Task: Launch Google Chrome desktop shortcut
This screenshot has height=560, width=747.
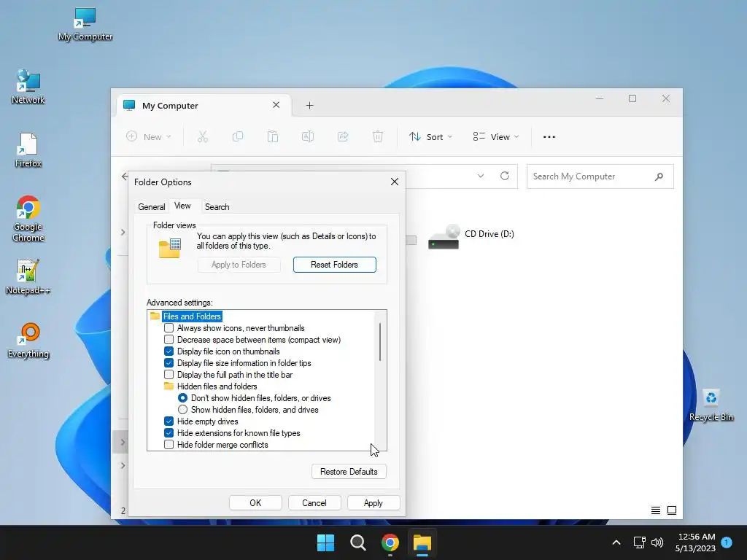Action: 28,219
